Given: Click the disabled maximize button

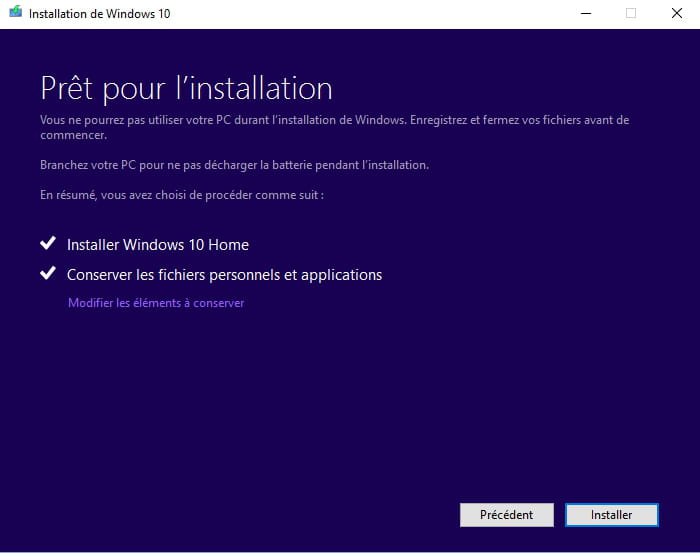Looking at the screenshot, I should click(x=631, y=13).
